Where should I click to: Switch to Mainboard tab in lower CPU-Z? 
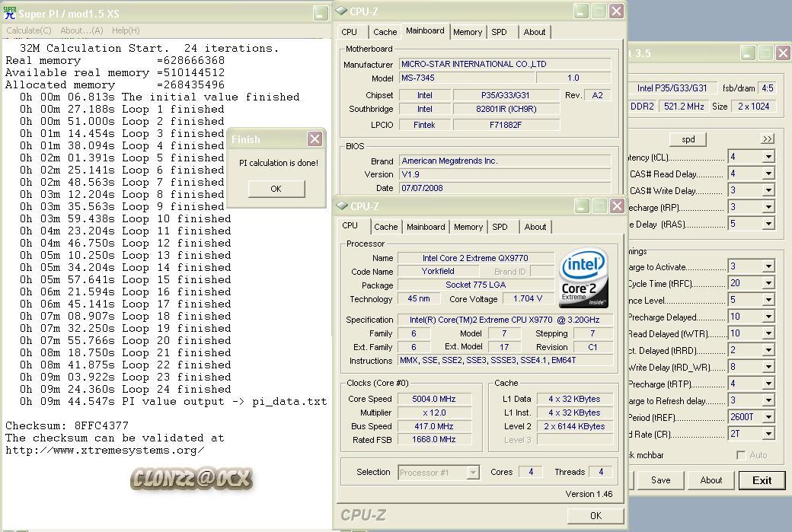tap(426, 227)
